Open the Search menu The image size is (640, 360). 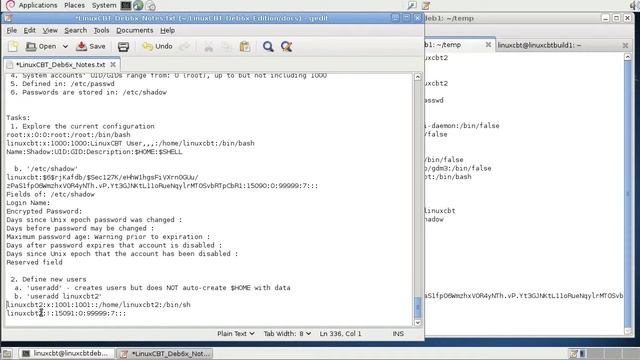[76, 30]
